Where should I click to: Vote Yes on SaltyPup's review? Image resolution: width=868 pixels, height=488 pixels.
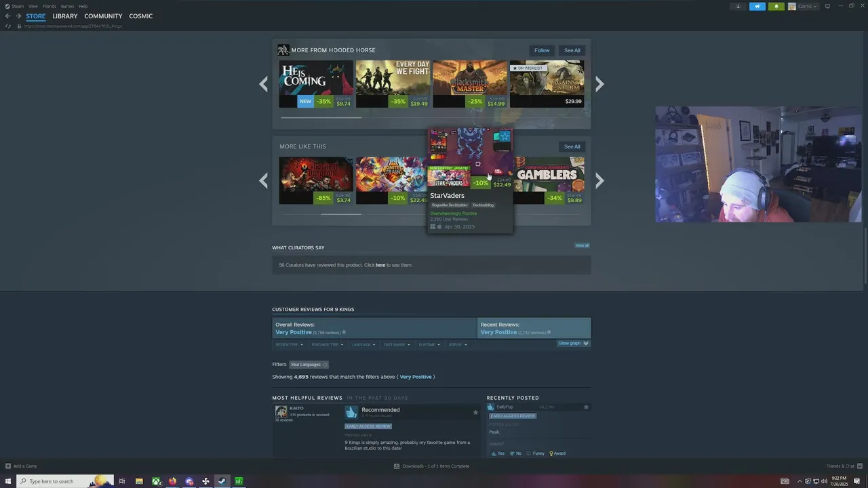pos(498,453)
